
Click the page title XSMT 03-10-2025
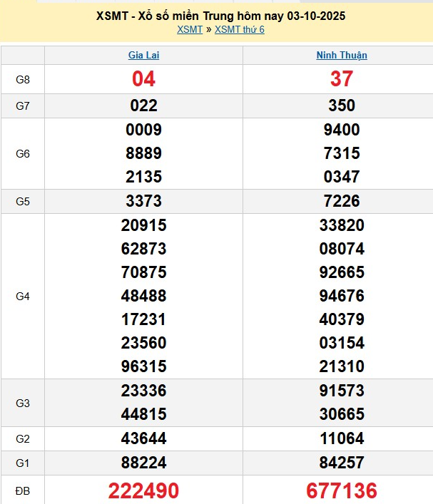220,16
